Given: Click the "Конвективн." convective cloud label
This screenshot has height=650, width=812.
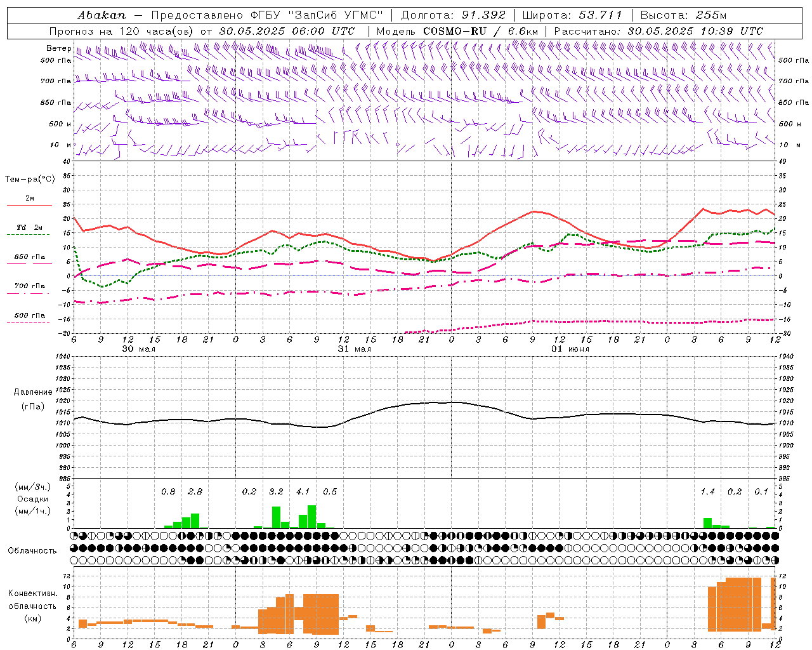Looking at the screenshot, I should 32,594.
